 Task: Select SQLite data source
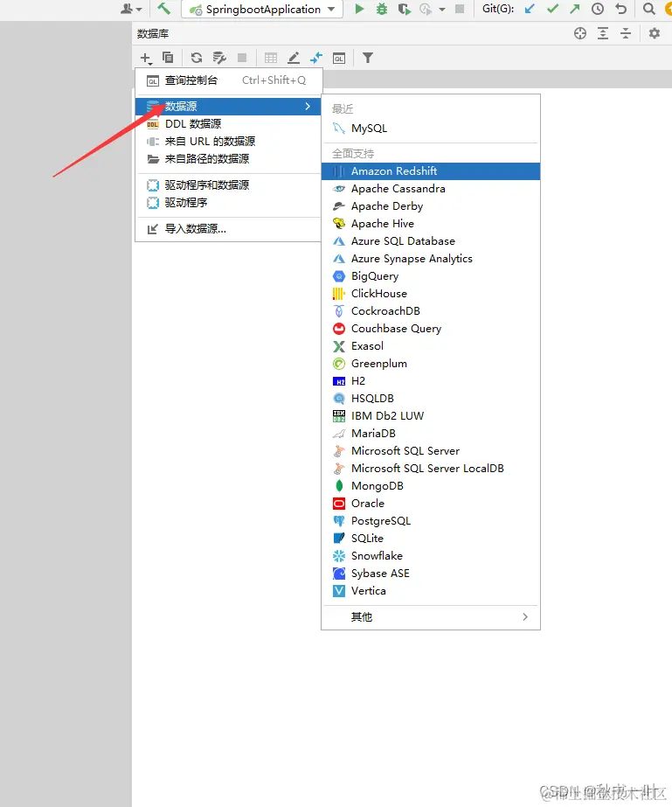(431, 539)
